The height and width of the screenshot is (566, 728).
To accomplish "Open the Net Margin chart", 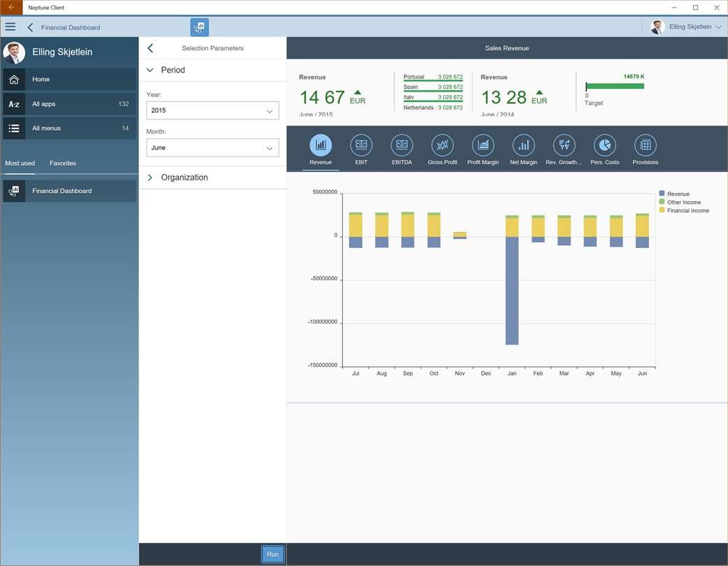I will 523,145.
